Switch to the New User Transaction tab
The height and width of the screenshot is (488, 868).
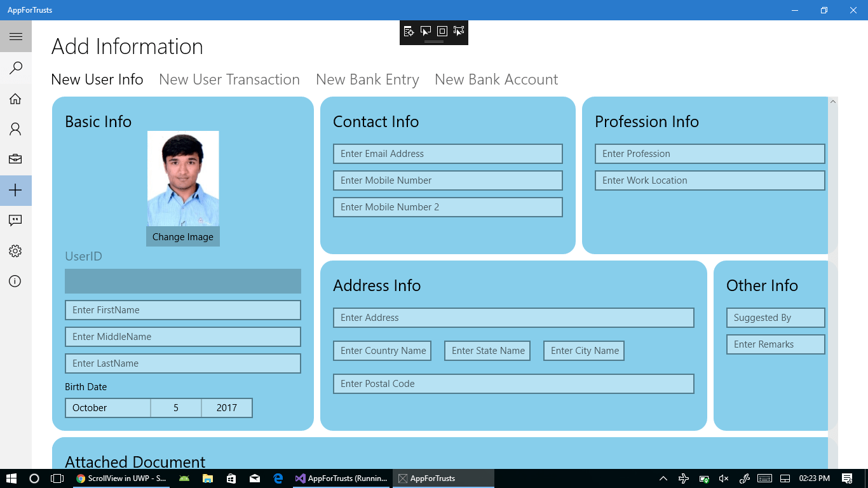coord(229,79)
